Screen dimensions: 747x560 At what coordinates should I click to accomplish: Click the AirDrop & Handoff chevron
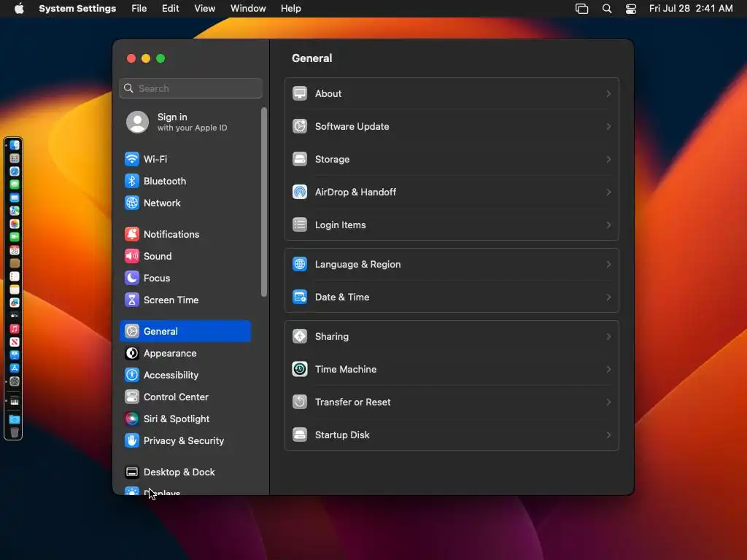(x=608, y=192)
